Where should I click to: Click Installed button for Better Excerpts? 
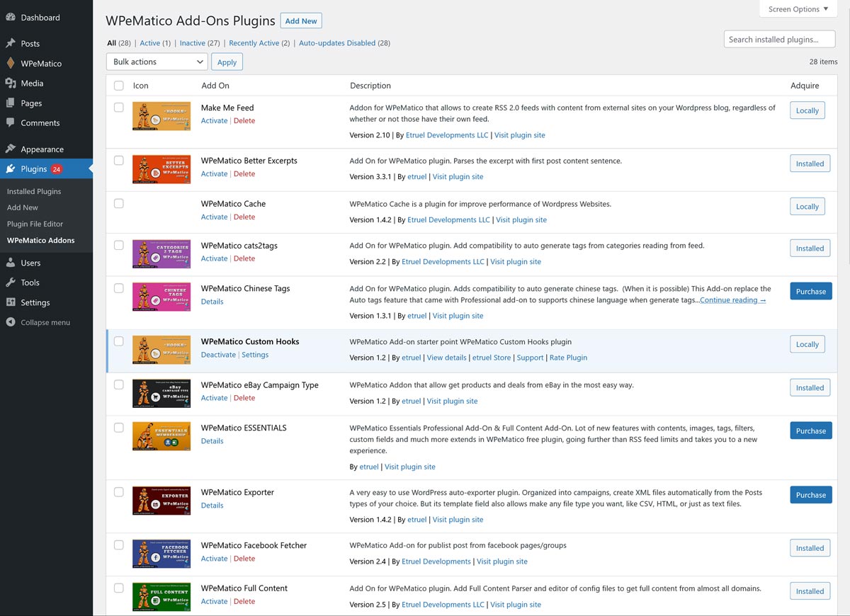[810, 164]
